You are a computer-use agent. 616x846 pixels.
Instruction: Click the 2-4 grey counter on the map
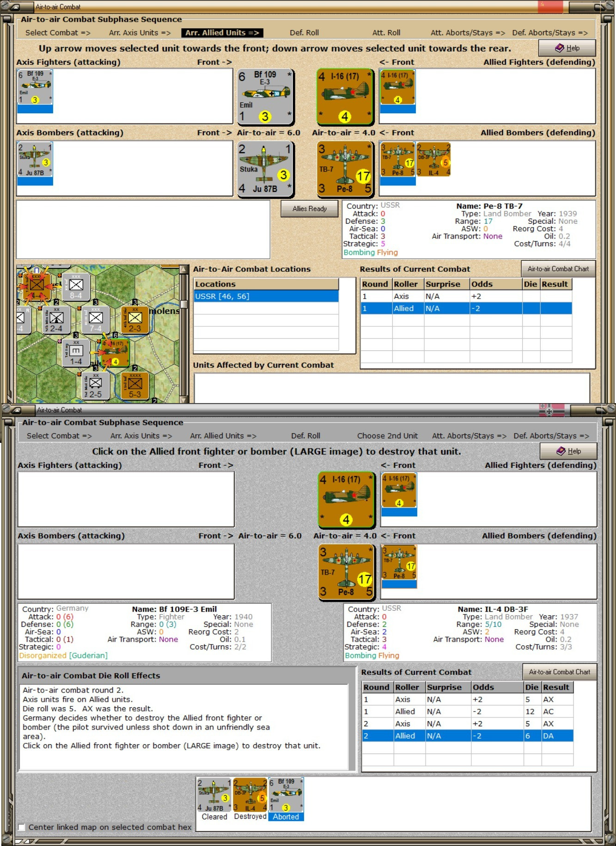(x=56, y=319)
